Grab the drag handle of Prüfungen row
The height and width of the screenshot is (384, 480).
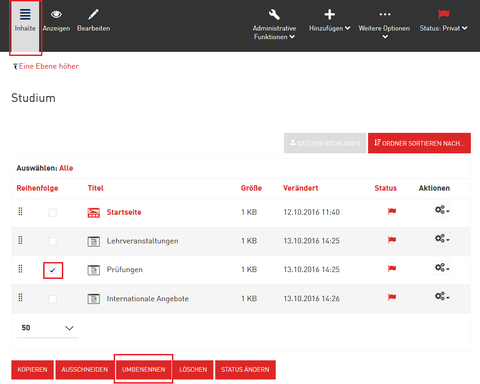coord(20,269)
